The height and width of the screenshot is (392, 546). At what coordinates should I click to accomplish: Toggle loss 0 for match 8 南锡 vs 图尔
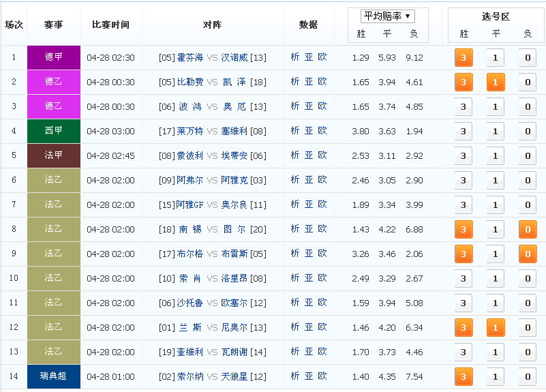528,230
